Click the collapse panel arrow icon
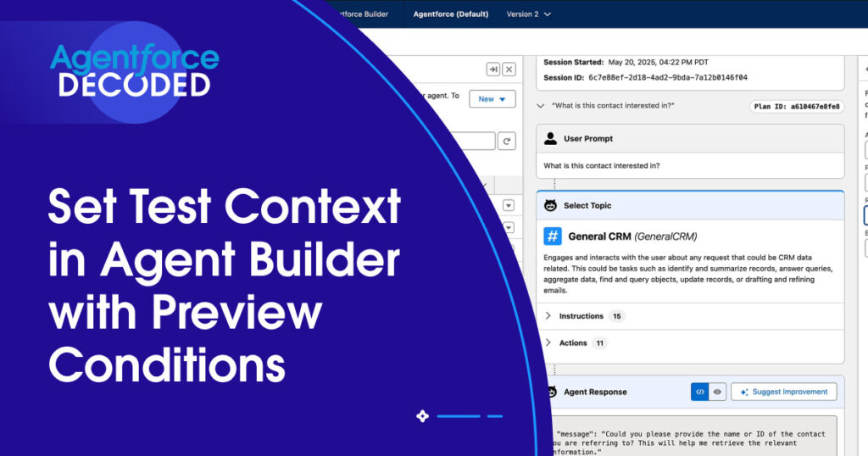 click(x=492, y=70)
